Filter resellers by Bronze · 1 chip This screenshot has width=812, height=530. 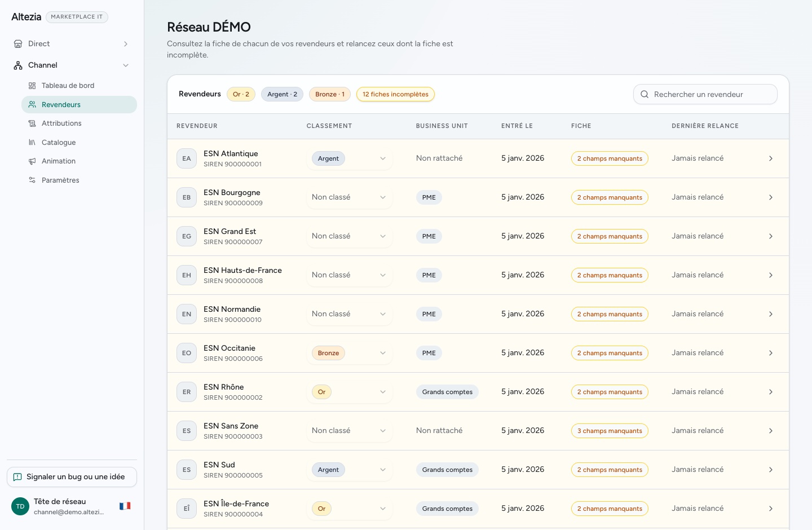pos(330,94)
